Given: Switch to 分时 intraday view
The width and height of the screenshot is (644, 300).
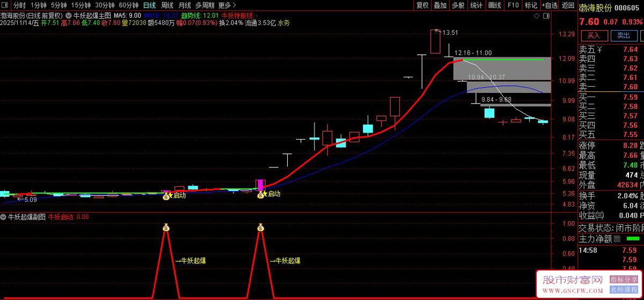Looking at the screenshot, I should tap(19, 5).
